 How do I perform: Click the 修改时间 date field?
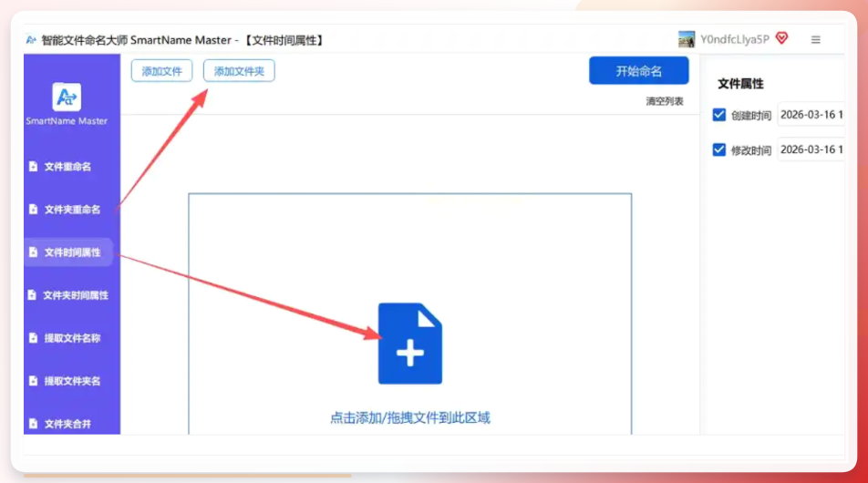pos(811,149)
